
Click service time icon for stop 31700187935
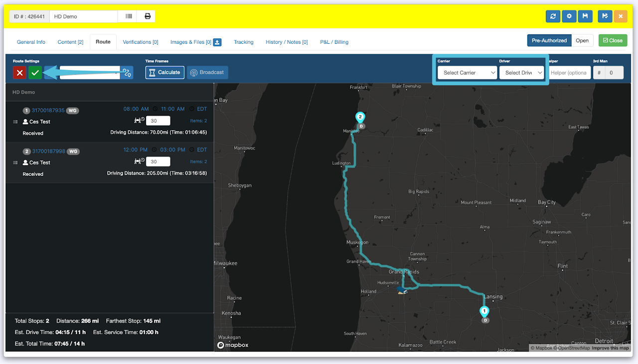[x=140, y=120]
